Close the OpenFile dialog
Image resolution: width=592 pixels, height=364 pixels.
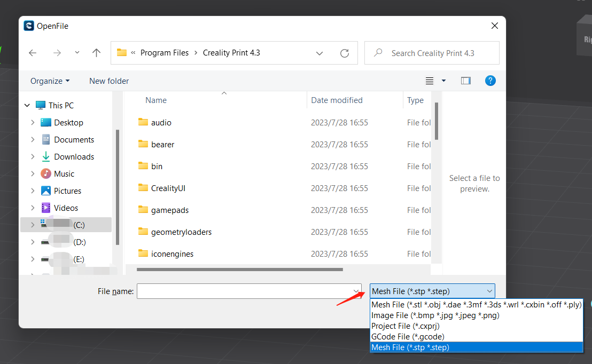coord(495,26)
